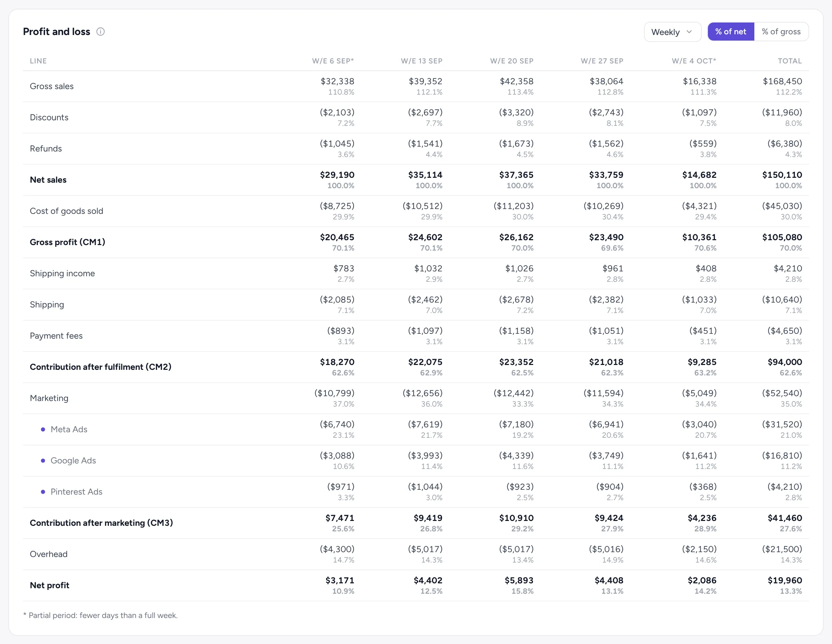Image resolution: width=832 pixels, height=644 pixels.
Task: Open the Weekly period dropdown
Action: coord(673,32)
